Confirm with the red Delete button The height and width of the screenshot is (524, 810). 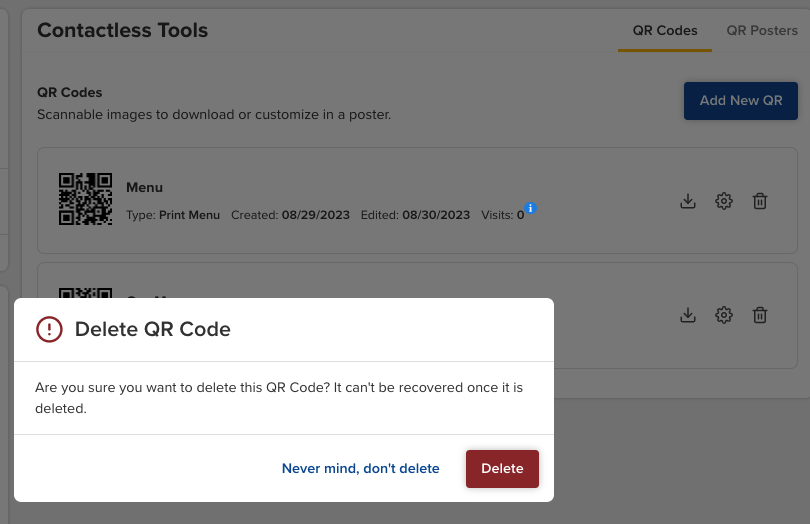pyautogui.click(x=502, y=469)
